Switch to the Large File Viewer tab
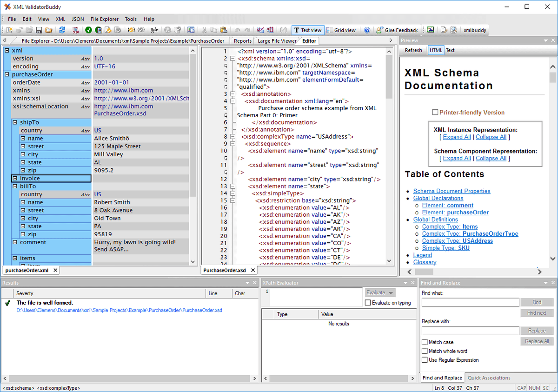558x392 pixels. 277,41
